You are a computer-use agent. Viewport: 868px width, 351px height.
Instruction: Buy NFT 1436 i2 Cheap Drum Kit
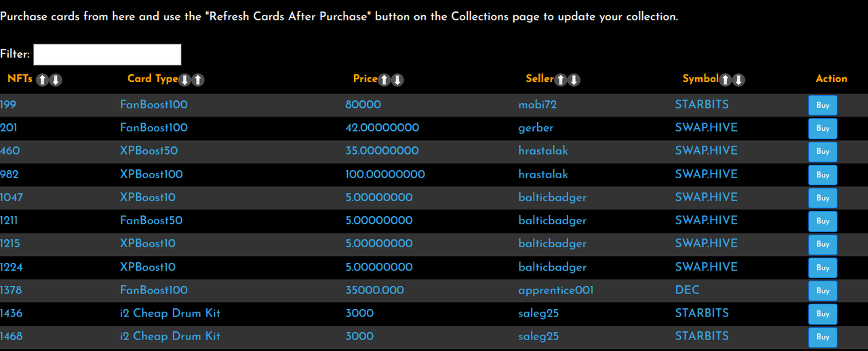pyautogui.click(x=823, y=314)
